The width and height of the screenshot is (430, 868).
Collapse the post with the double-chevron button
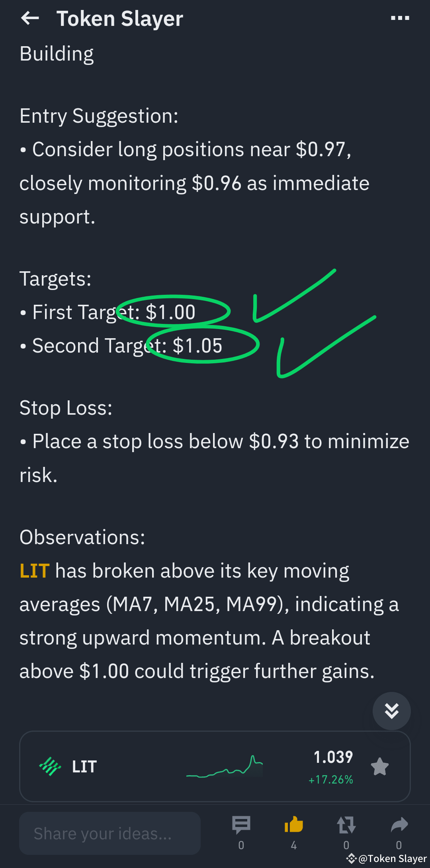pyautogui.click(x=391, y=711)
